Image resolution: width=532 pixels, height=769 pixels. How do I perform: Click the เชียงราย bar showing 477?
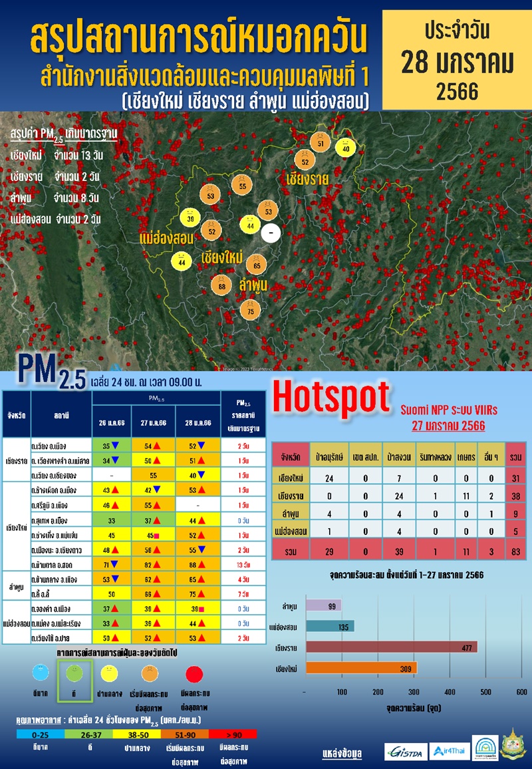[390, 648]
